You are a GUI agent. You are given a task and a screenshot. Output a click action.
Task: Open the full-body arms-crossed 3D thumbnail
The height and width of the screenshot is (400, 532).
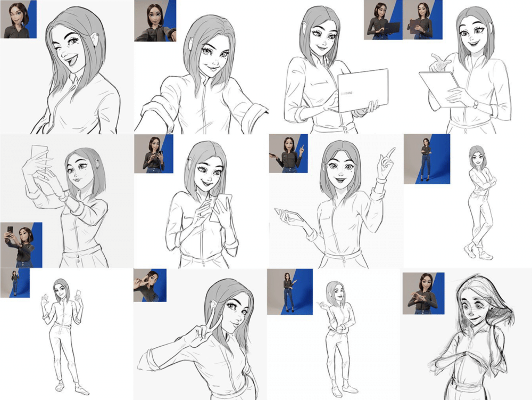(427, 159)
